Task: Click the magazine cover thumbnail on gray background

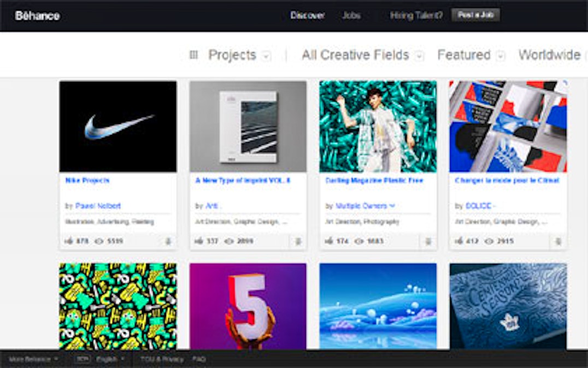Action: pos(248,126)
